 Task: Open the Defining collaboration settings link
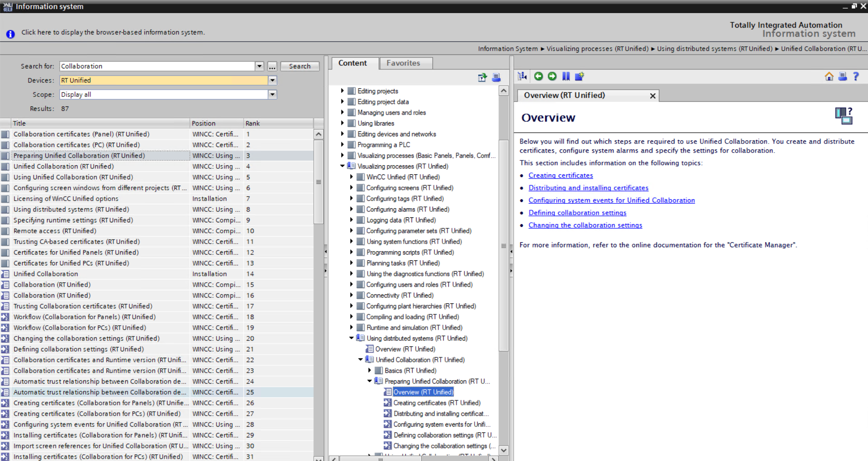[x=577, y=213]
